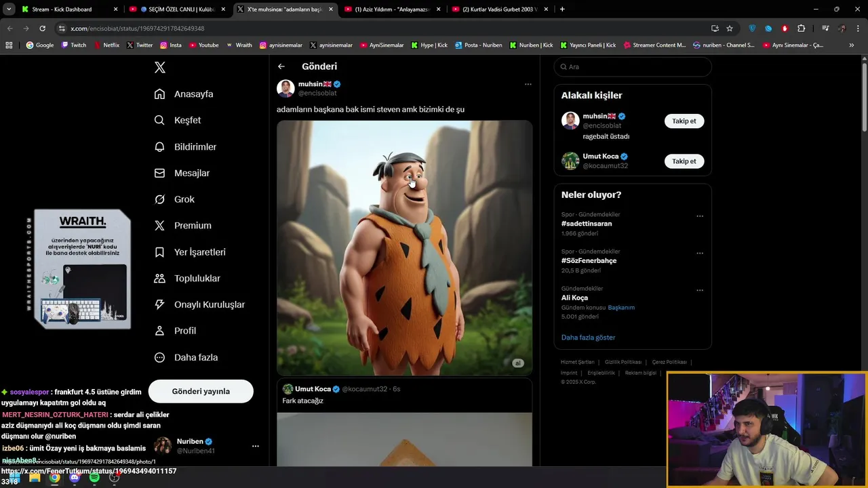The width and height of the screenshot is (868, 488).
Task: Focus the Ara search field
Action: point(633,66)
